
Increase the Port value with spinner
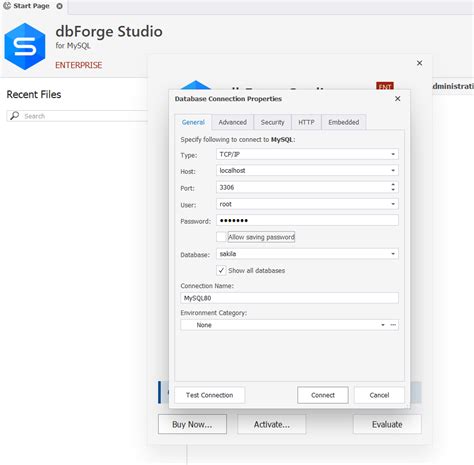(393, 184)
